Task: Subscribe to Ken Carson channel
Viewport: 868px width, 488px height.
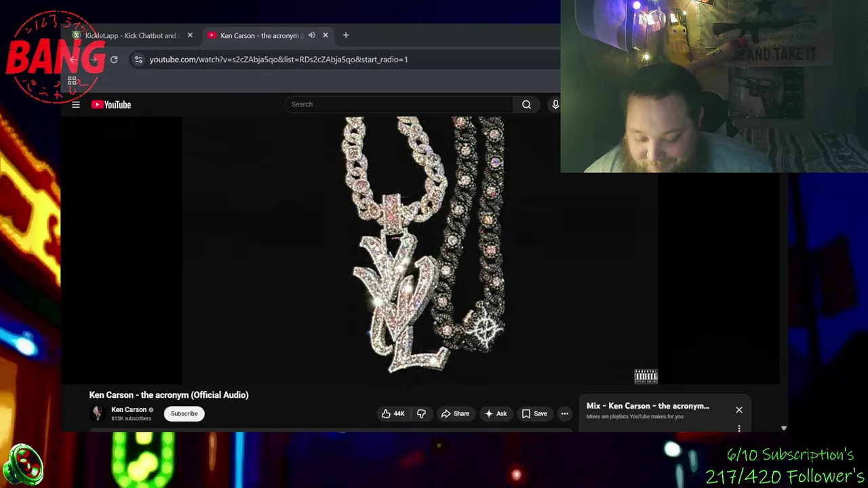Action: click(184, 413)
